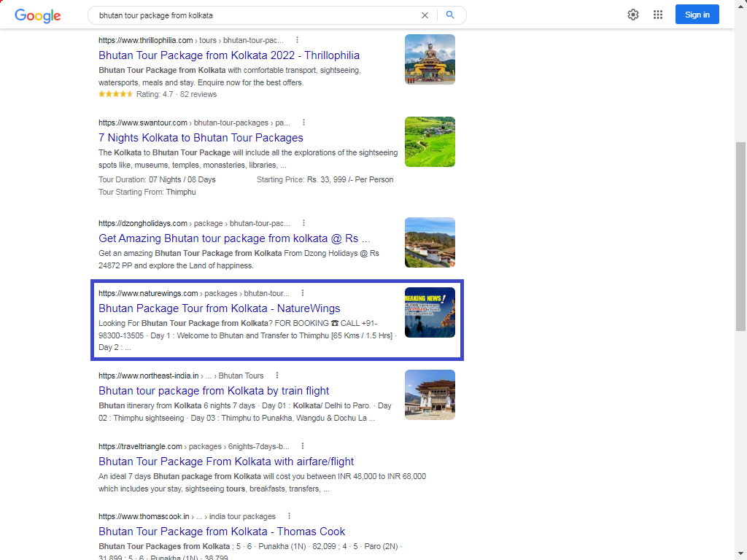
Task: Click the page vertical scrollbar thumb
Action: click(740, 236)
